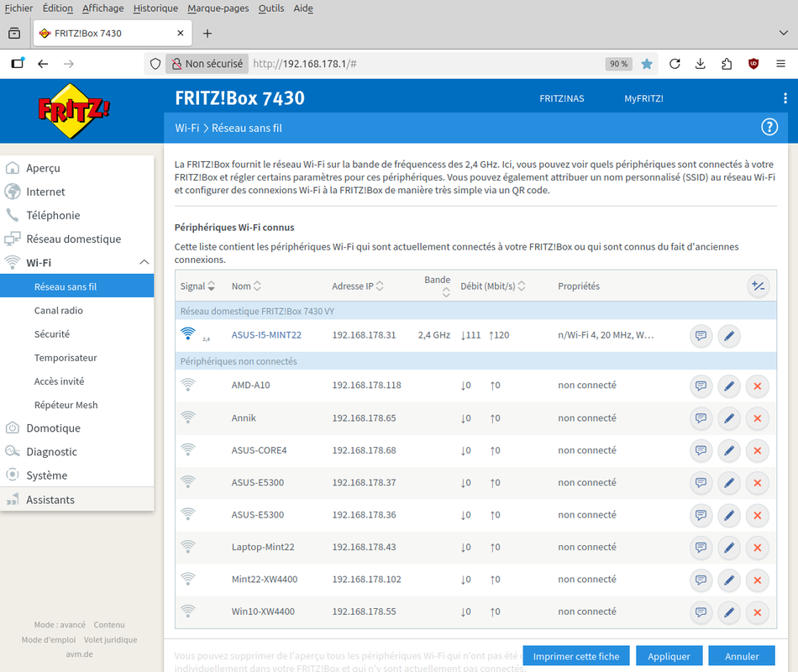Viewport: 798px width, 672px height.
Task: Open a new browser tab
Action: [x=207, y=33]
